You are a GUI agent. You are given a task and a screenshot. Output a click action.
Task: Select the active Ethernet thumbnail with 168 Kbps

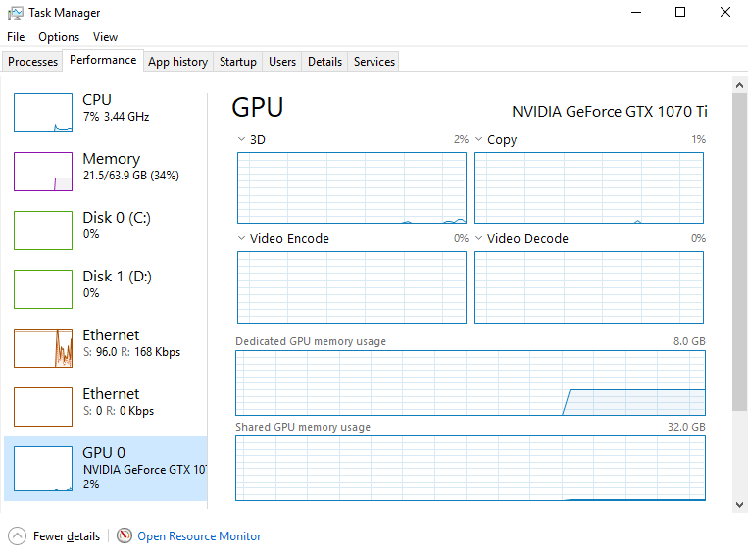tap(43, 348)
